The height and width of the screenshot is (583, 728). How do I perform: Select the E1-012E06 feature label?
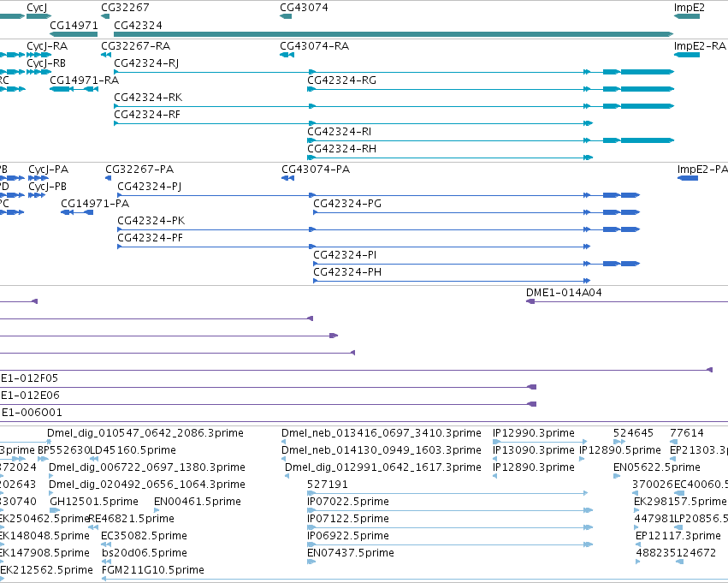[x=30, y=396]
